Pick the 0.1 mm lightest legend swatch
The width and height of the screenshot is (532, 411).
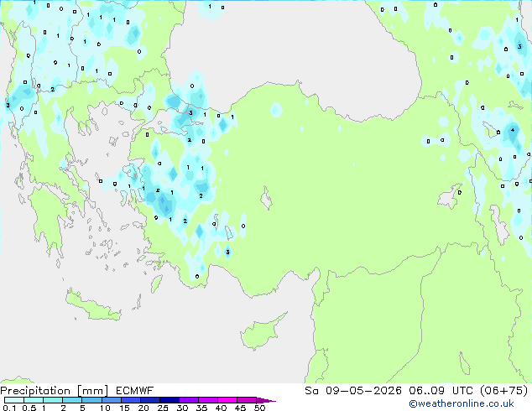14,400
